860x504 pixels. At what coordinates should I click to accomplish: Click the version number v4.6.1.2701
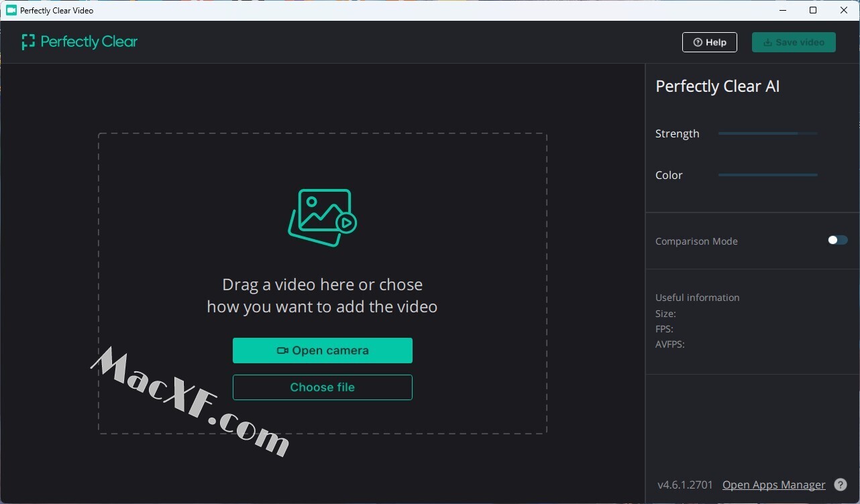click(x=685, y=485)
